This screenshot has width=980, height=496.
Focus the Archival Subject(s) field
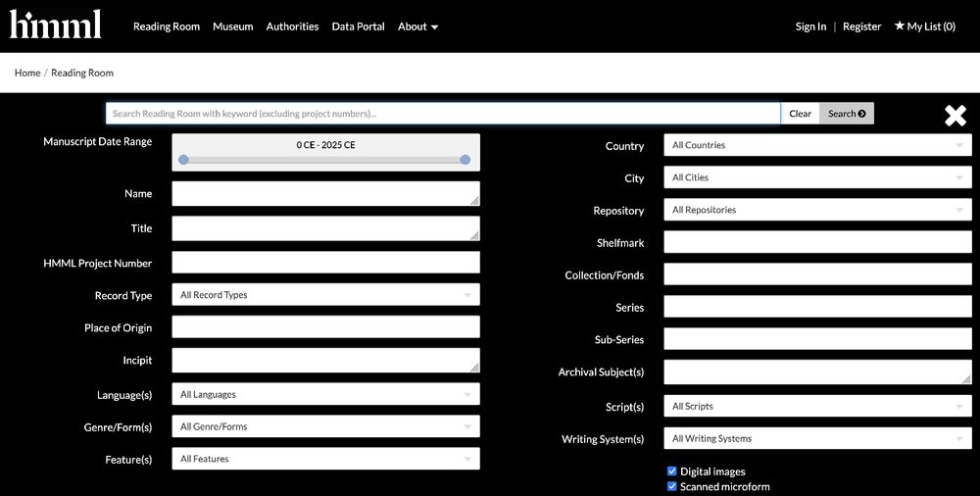pos(817,372)
